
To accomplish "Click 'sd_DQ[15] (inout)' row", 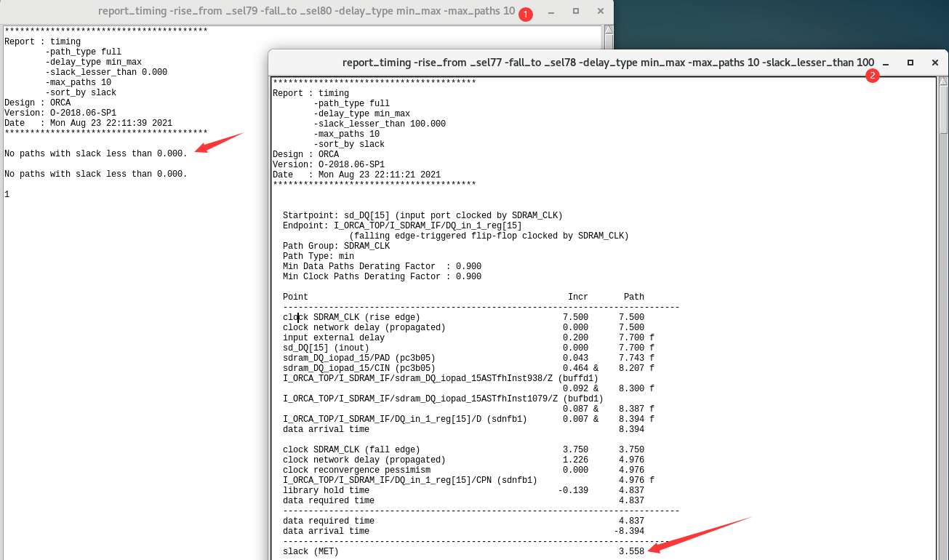I will [468, 348].
